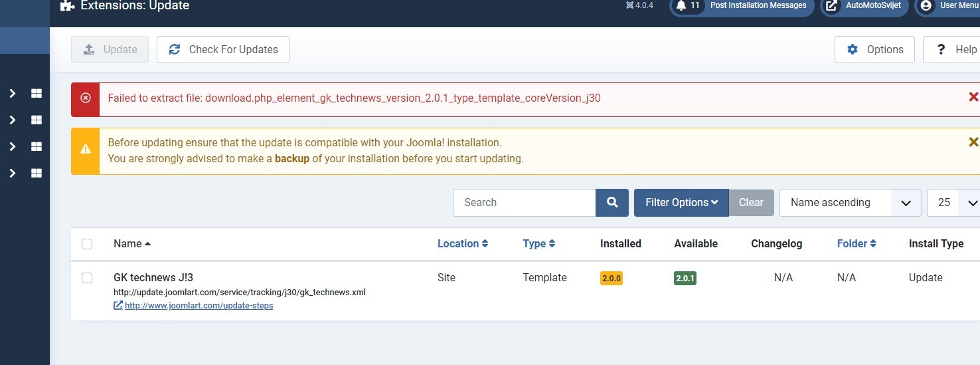Open the joomlart.com update-steps link
Screen dimensions: 980x365
pyautogui.click(x=199, y=306)
